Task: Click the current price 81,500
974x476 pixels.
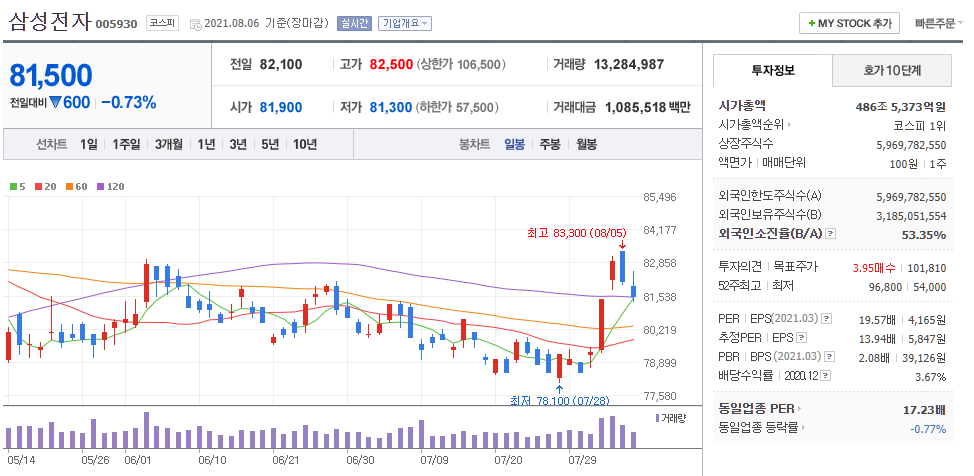Action: 51,75
